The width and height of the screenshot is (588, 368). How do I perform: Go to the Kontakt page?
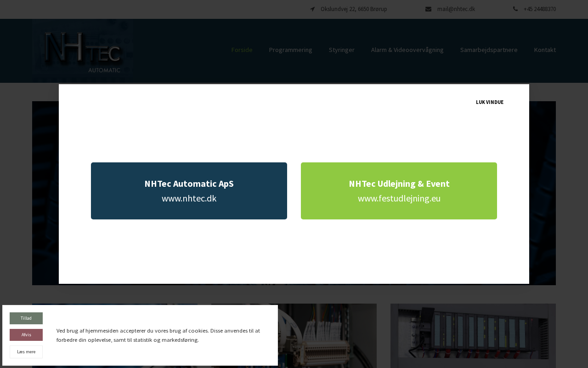[545, 50]
